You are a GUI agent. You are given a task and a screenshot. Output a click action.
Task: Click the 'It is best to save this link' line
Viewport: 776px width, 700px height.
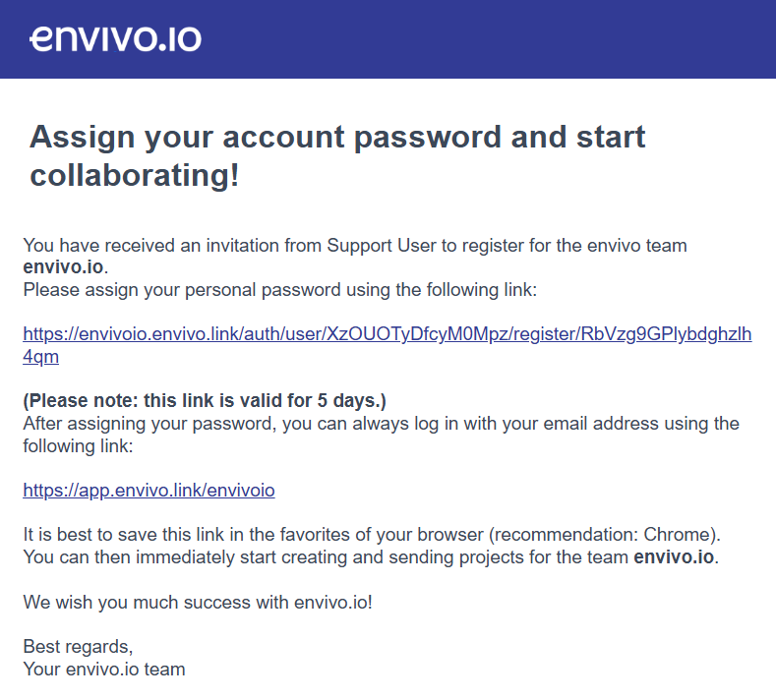[x=372, y=535]
